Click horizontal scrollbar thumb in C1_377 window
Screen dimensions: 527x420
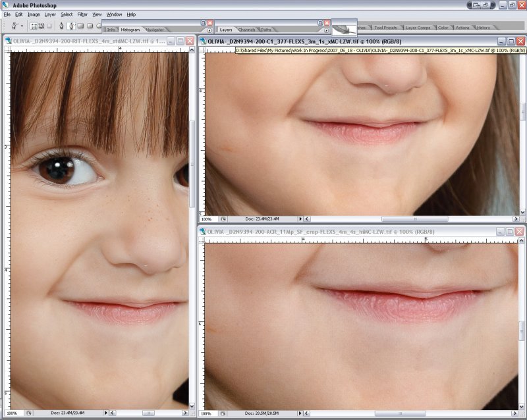415,219
